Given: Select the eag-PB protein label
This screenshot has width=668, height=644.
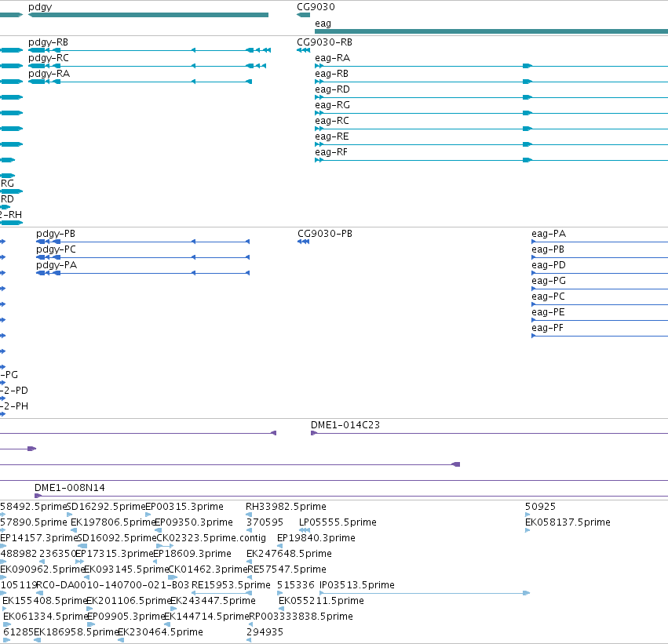Looking at the screenshot, I should 548,249.
